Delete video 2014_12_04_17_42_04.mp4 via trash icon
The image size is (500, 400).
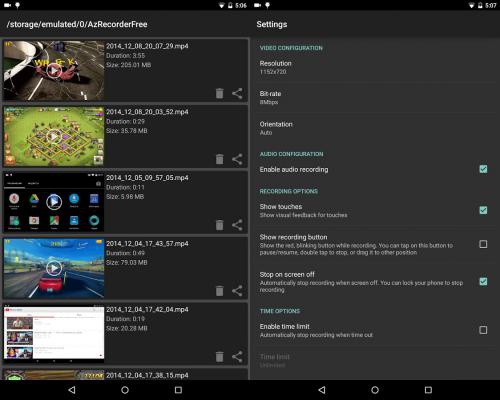coord(219,357)
